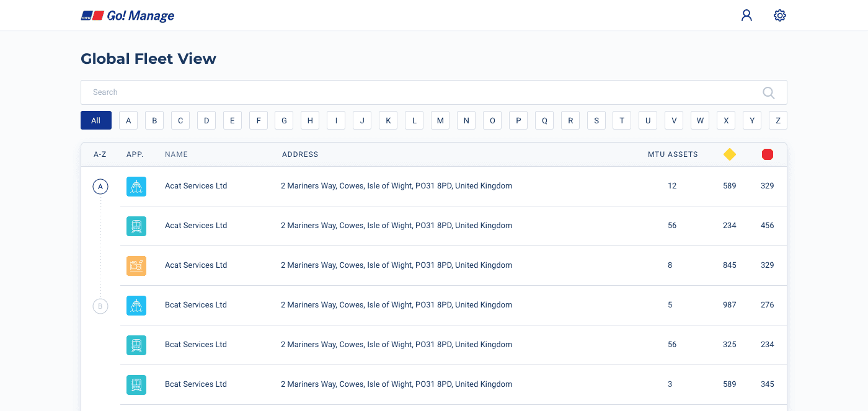Sort by the MTU ASSETS column header
The width and height of the screenshot is (868, 411).
pos(673,154)
